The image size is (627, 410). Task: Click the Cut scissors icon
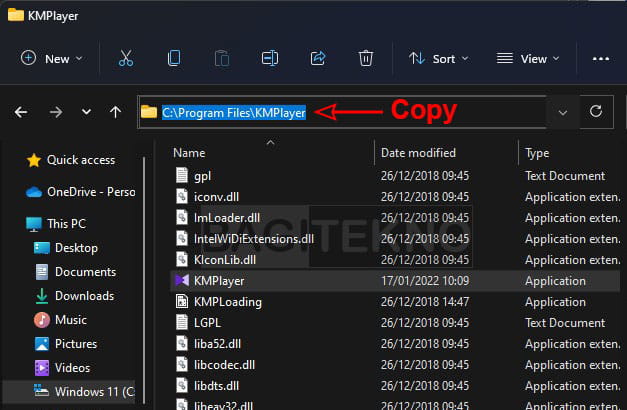[x=126, y=58]
